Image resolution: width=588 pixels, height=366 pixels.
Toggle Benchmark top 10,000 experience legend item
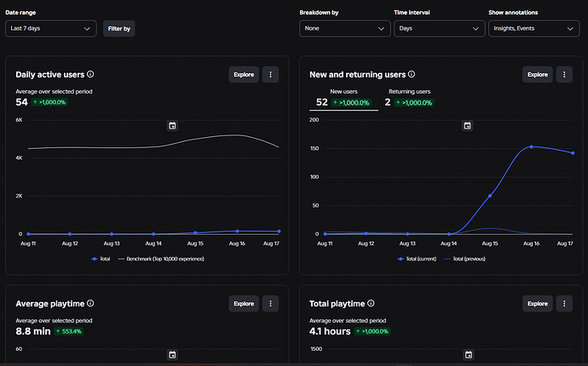[161, 259]
